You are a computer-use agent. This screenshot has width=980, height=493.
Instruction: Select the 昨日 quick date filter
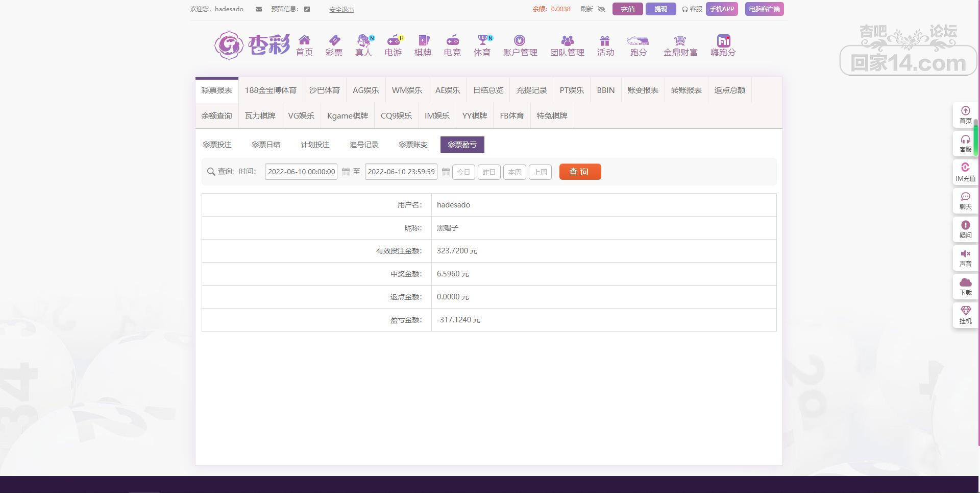pyautogui.click(x=488, y=172)
